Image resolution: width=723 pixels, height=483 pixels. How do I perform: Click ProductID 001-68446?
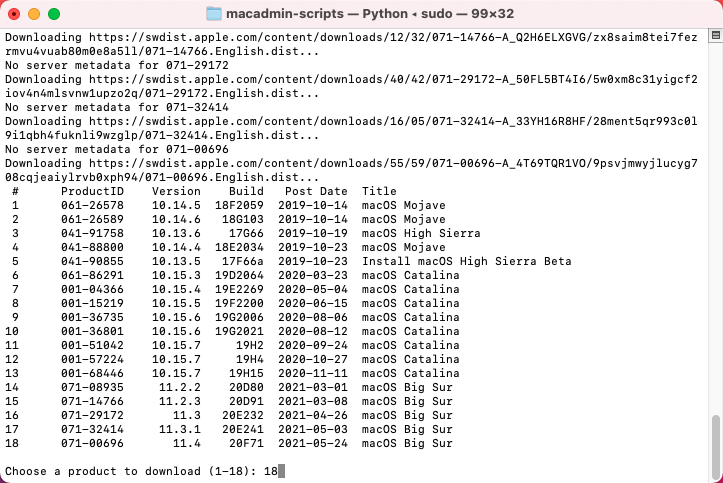(92, 373)
